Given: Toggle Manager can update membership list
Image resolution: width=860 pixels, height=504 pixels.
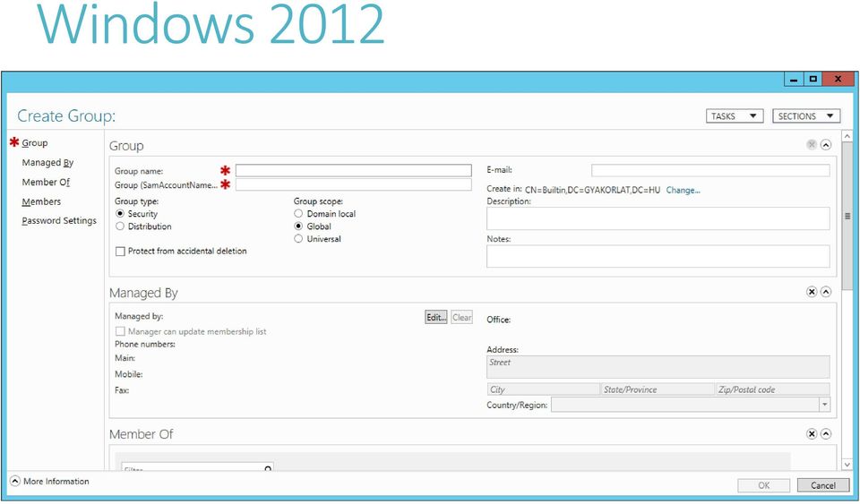Looking at the screenshot, I should [120, 331].
